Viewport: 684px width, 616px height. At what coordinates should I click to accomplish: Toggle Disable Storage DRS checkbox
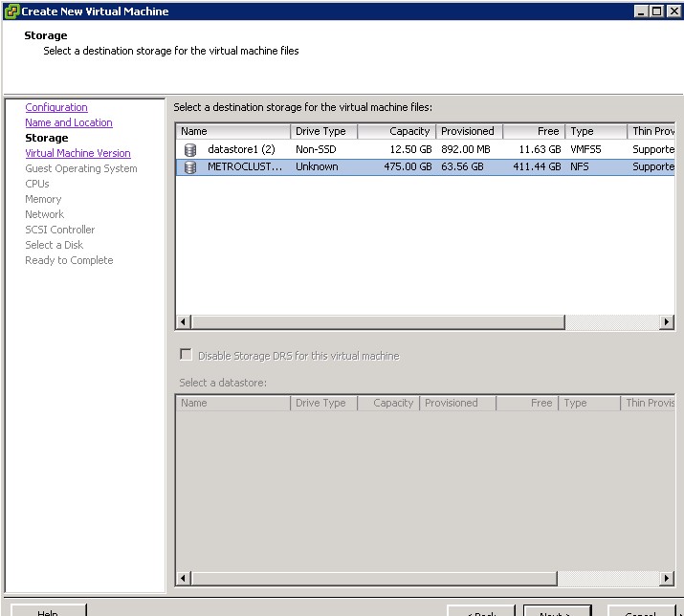point(186,355)
